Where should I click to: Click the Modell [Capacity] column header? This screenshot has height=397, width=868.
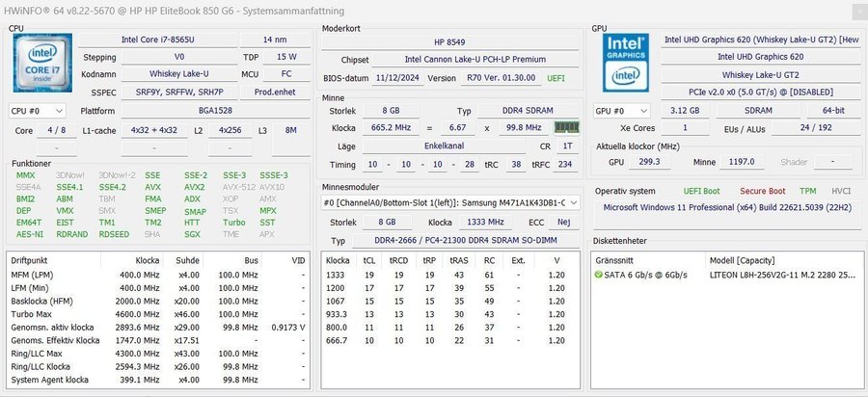point(783,260)
